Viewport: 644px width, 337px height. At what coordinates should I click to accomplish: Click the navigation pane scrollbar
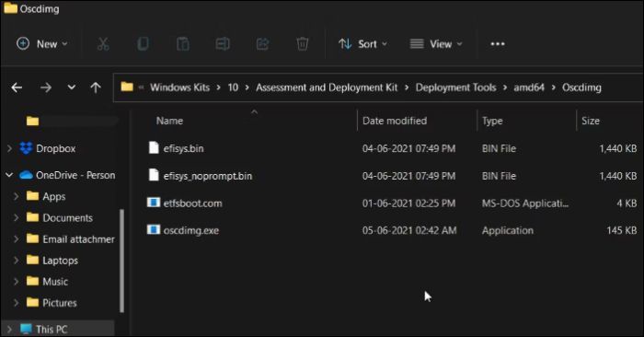tap(121, 261)
